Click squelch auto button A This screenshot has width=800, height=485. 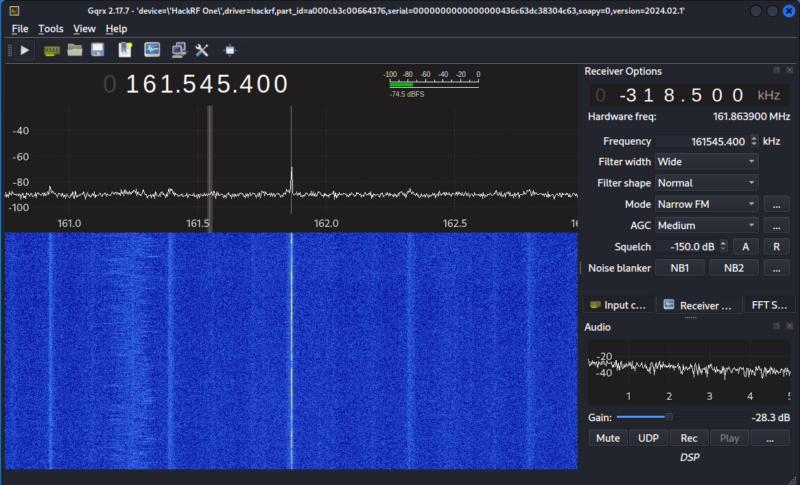(745, 247)
